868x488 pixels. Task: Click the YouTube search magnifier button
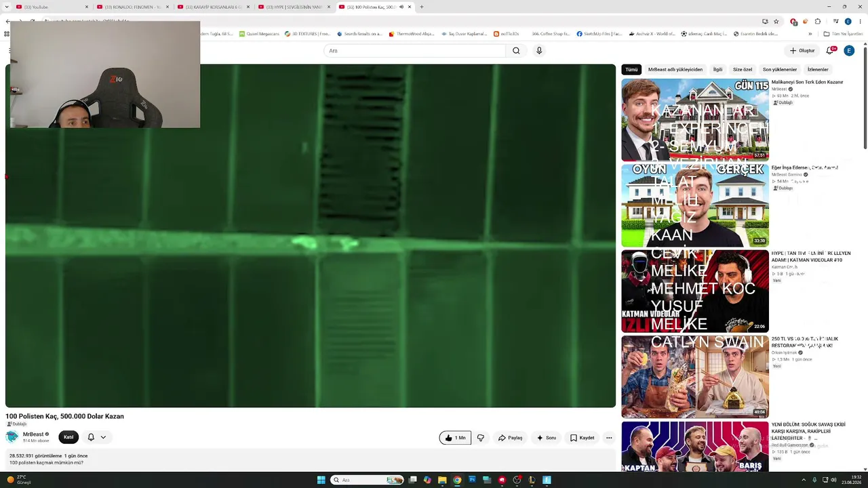click(x=516, y=51)
